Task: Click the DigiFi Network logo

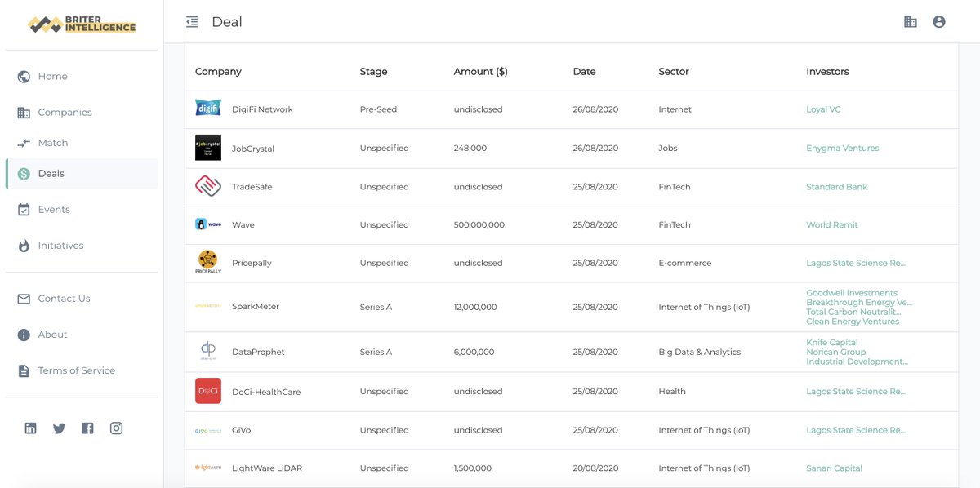Action: pos(208,108)
